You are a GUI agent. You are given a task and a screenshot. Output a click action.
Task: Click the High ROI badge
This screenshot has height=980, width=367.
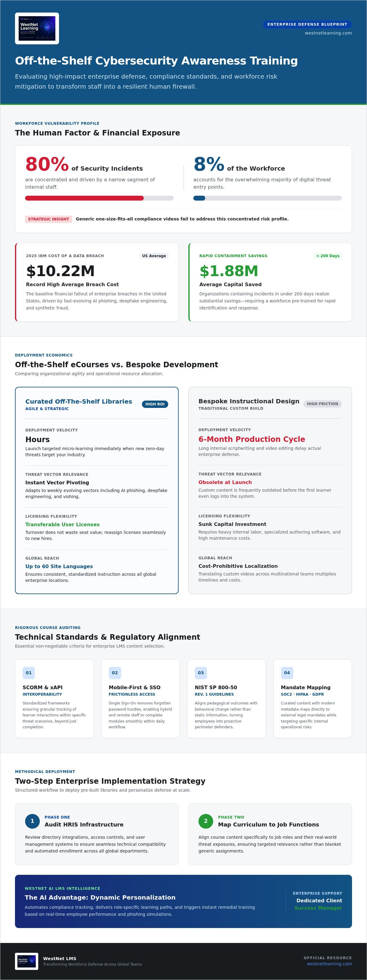click(155, 404)
